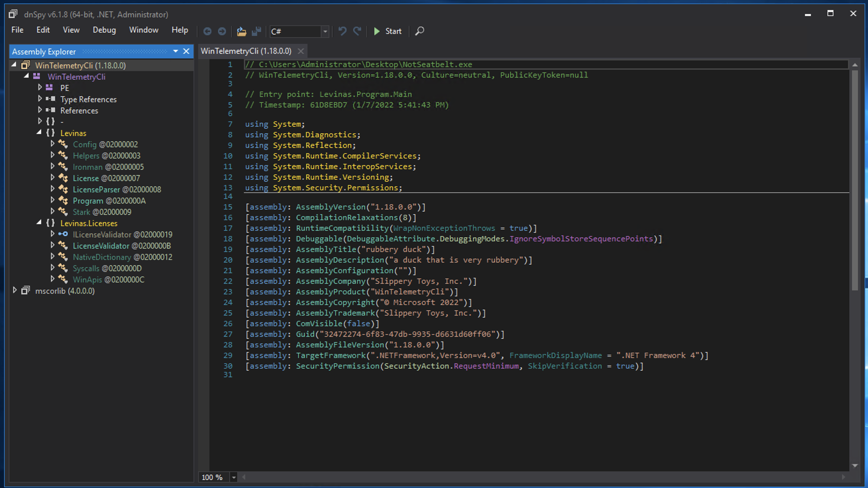Open the C# language dropdown

click(325, 32)
